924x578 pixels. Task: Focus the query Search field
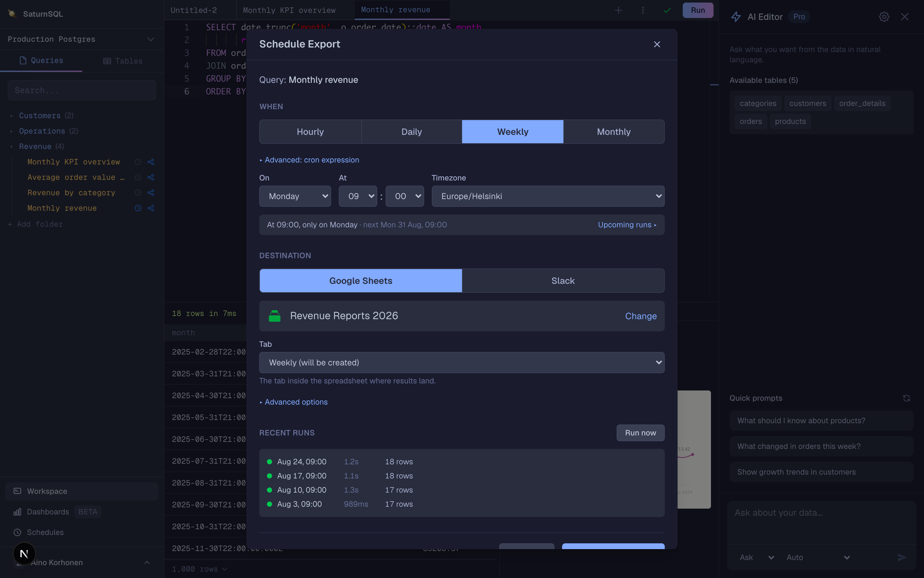coord(82,90)
